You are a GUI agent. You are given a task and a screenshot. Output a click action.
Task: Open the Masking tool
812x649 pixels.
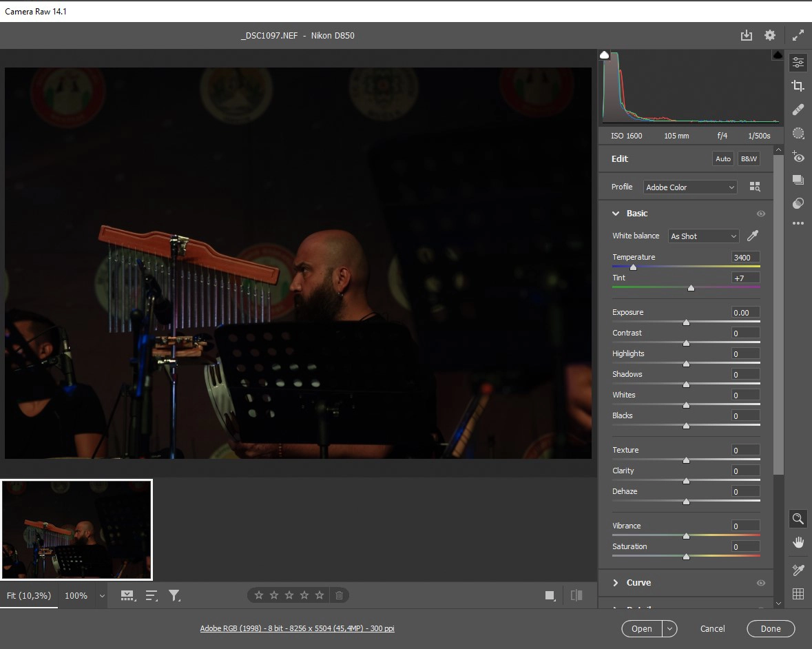point(798,133)
